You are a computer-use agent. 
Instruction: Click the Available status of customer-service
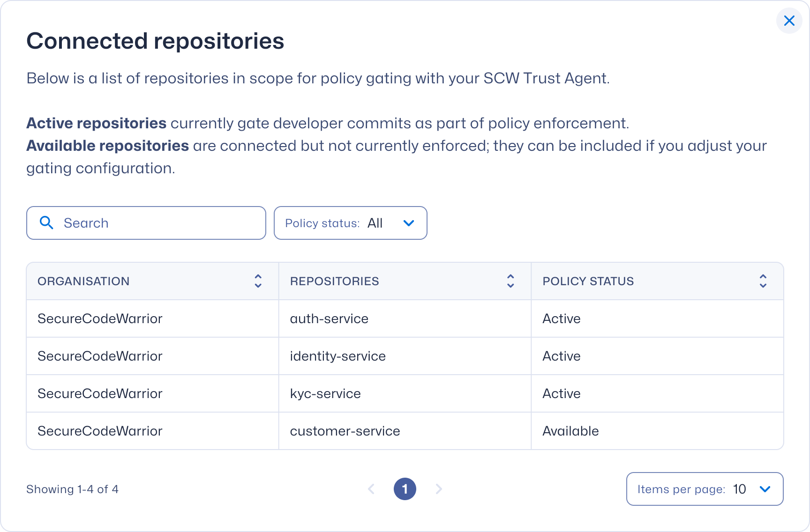pos(570,431)
